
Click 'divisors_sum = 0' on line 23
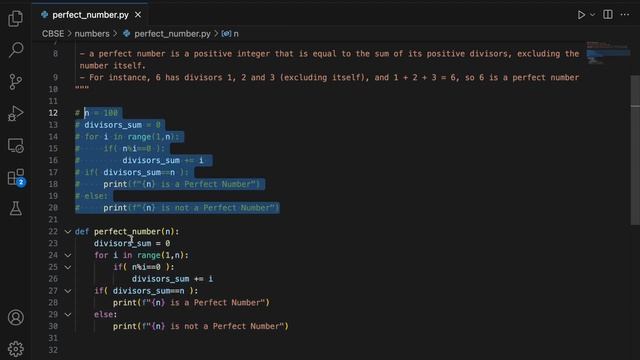coord(132,244)
